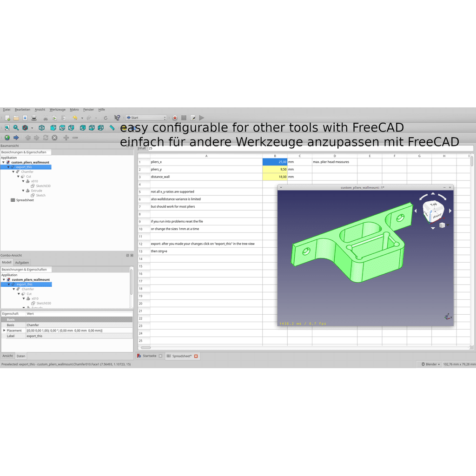Click the measure distance ruler icon

[112, 128]
